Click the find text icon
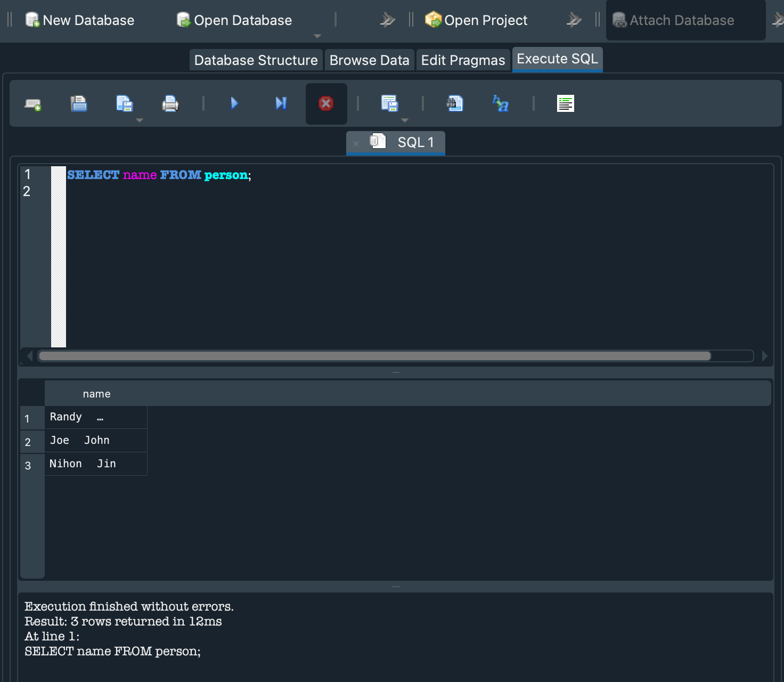This screenshot has height=682, width=784. (455, 103)
